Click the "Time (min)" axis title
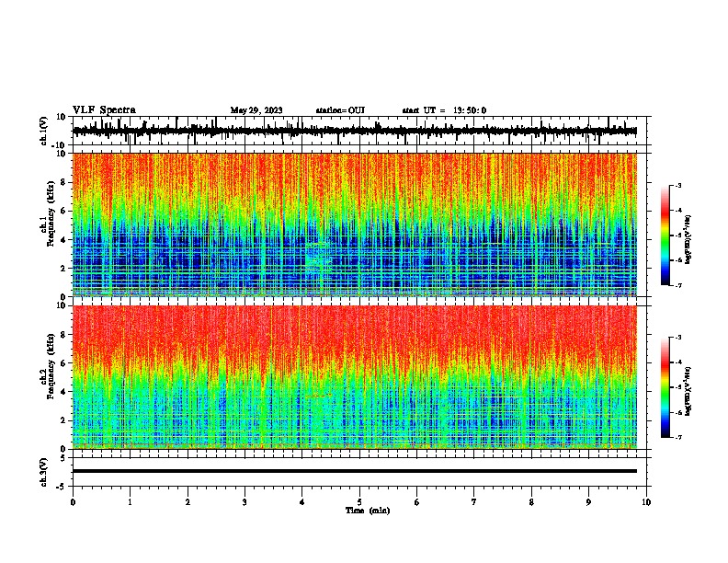728x563 pixels. click(368, 511)
